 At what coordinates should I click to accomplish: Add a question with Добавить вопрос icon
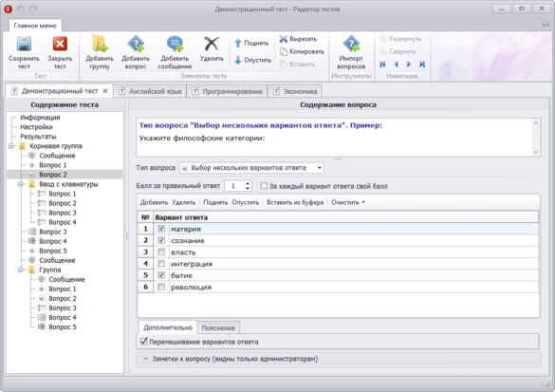point(136,45)
